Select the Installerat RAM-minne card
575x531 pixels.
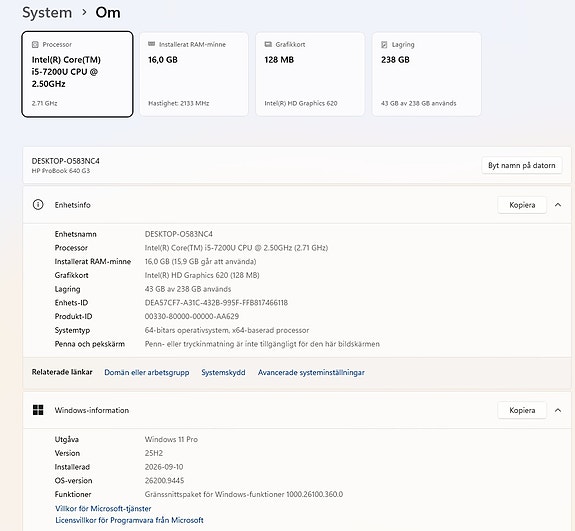[x=194, y=74]
